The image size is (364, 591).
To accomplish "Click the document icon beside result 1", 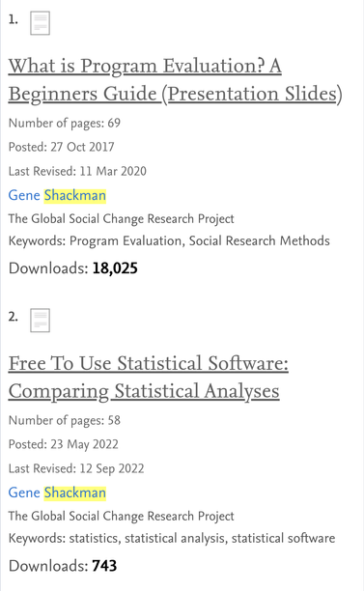I will [40, 23].
